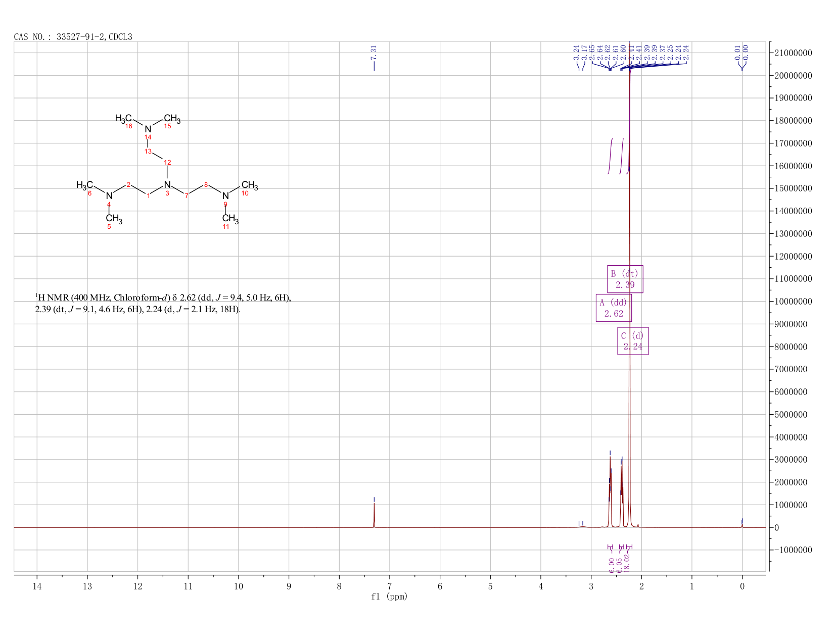This screenshot has width=834, height=644.
Task: Click the nitrogen atom numbered 9 in structure
Action: point(225,196)
